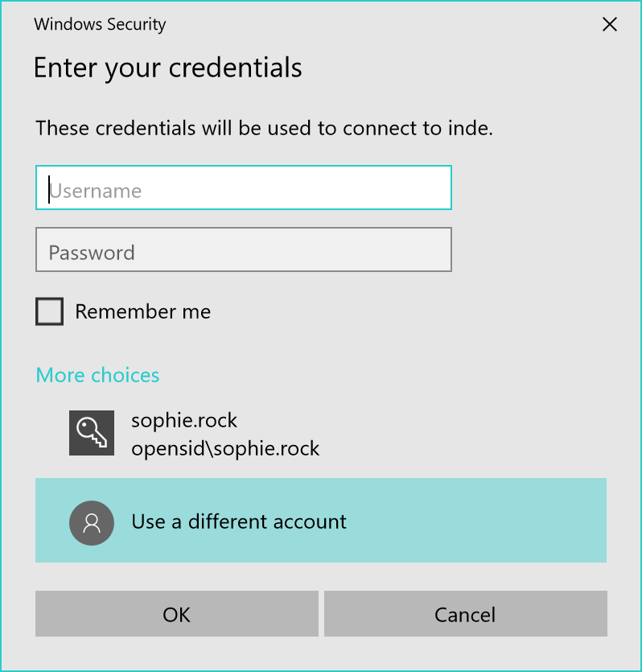This screenshot has width=642, height=672.
Task: Click the word "different" in account option
Action: tap(228, 522)
